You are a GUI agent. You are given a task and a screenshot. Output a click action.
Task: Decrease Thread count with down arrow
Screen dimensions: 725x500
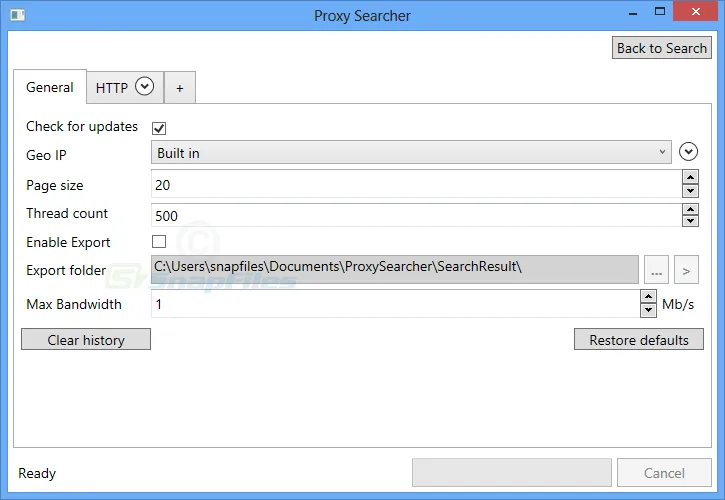click(690, 221)
